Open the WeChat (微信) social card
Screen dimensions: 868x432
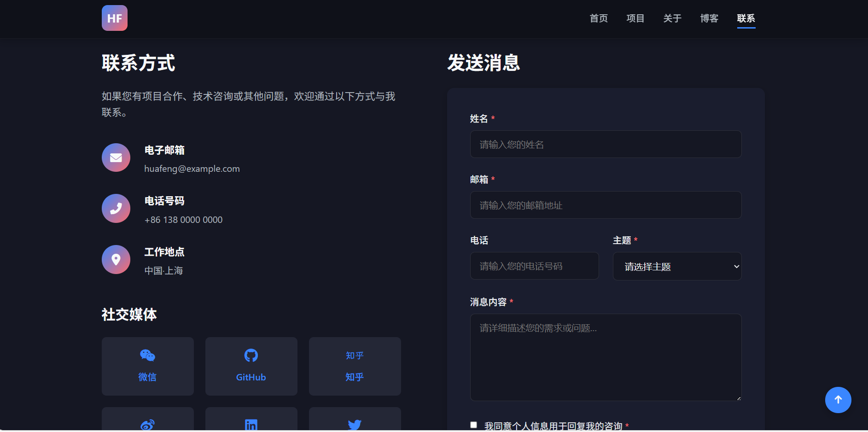pyautogui.click(x=147, y=366)
